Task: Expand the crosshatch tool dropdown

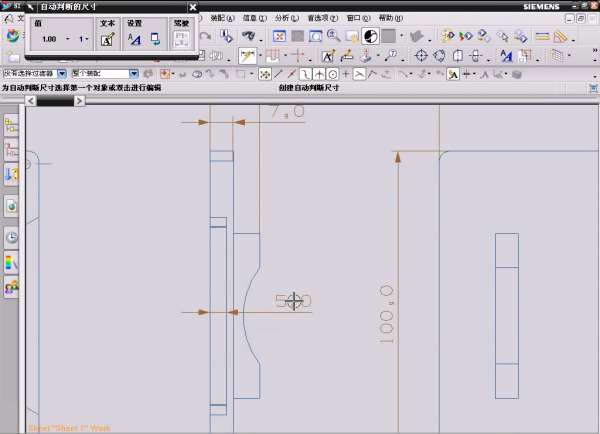Action: tap(570, 56)
